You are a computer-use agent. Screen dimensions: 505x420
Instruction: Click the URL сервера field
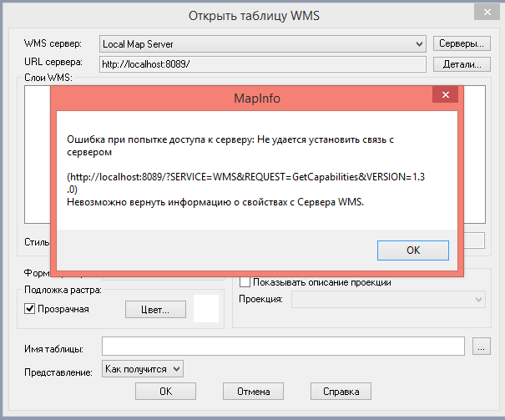coord(263,64)
